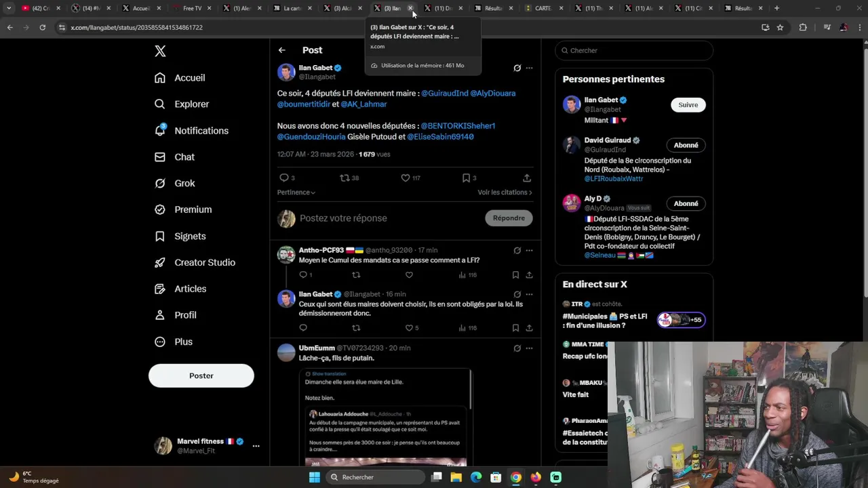Open Marvel fitness account options menu
Viewport: 868px width, 488px height.
tap(256, 446)
